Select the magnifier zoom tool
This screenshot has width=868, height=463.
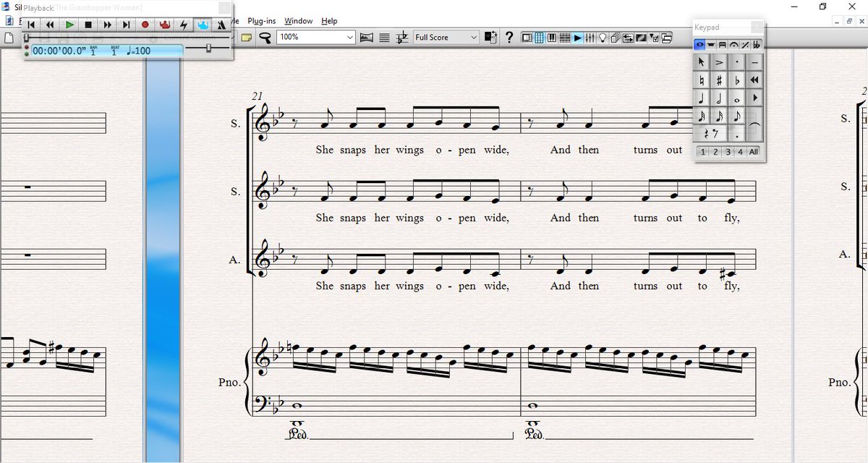tap(265, 38)
